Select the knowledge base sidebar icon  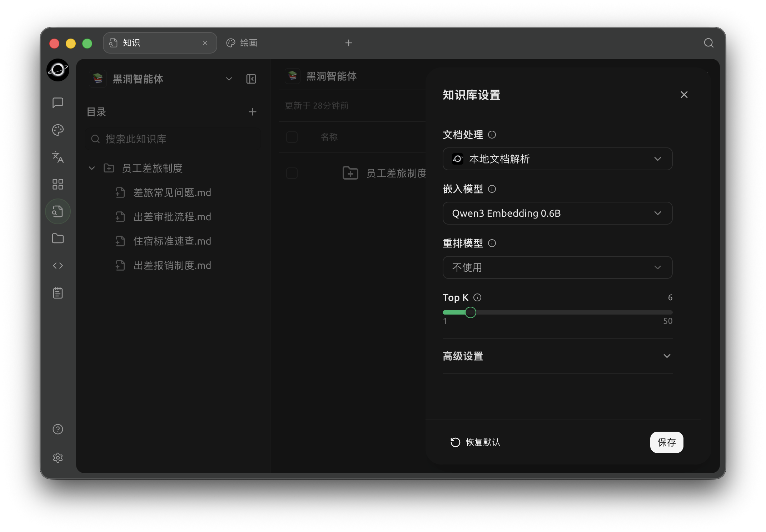tap(58, 211)
